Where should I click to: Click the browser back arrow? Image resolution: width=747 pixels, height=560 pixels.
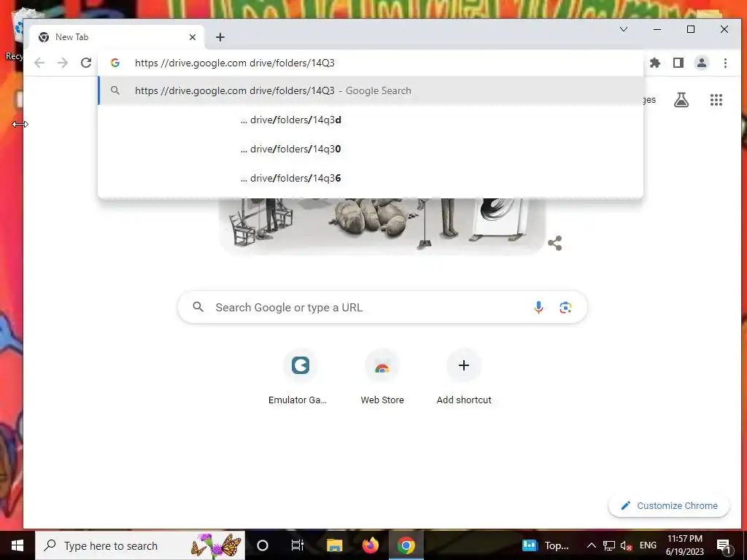coord(39,63)
